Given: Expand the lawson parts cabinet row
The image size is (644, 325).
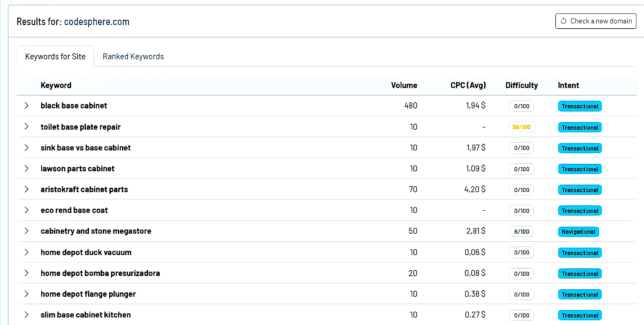Looking at the screenshot, I should click(27, 169).
